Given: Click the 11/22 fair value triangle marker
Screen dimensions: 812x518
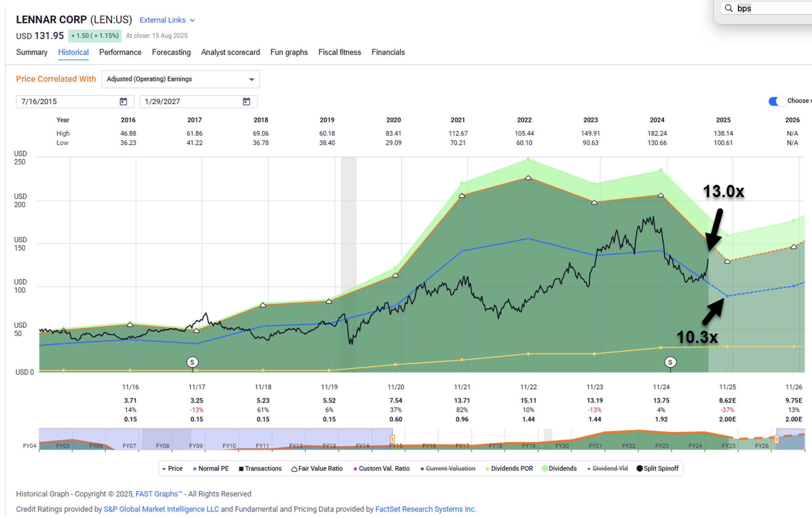Looking at the screenshot, I should point(528,178).
